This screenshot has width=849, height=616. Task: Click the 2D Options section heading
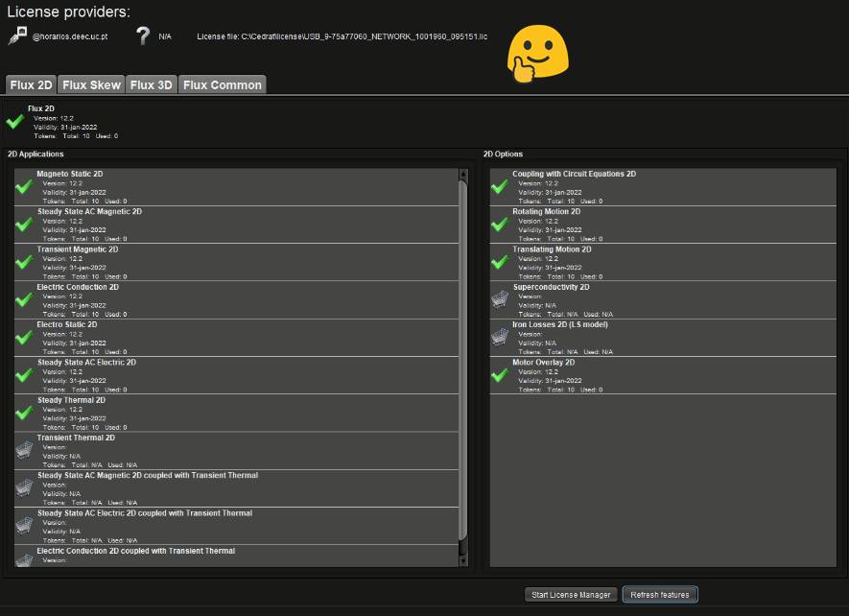tap(503, 154)
